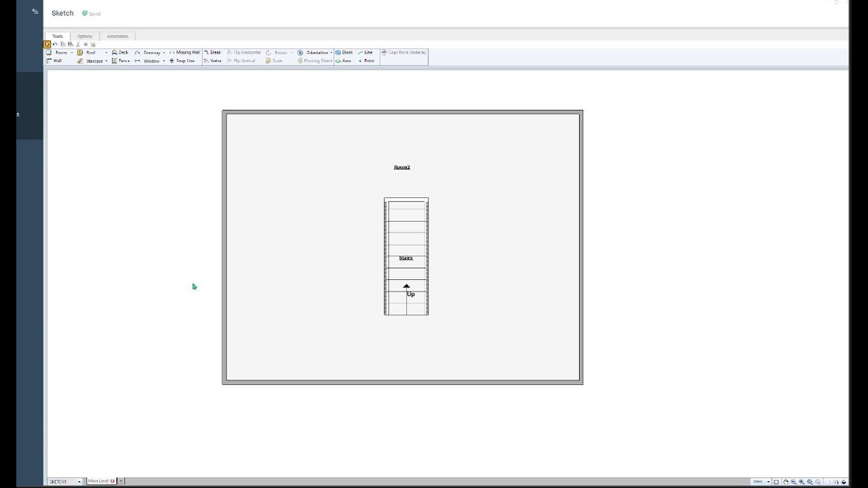Select the Missing Wall tool
Image resolution: width=868 pixels, height=488 pixels.
pos(184,52)
